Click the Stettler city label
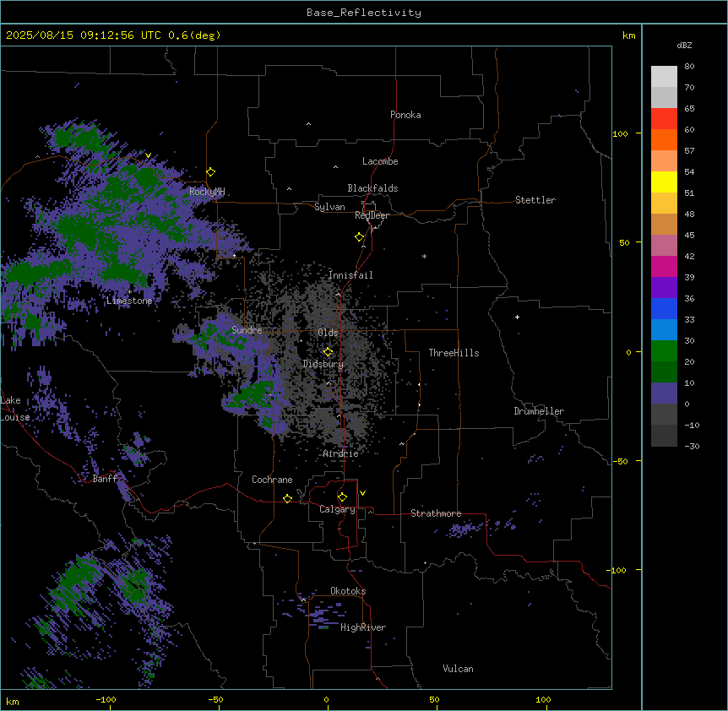Image resolution: width=728 pixels, height=711 pixels. 535,200
